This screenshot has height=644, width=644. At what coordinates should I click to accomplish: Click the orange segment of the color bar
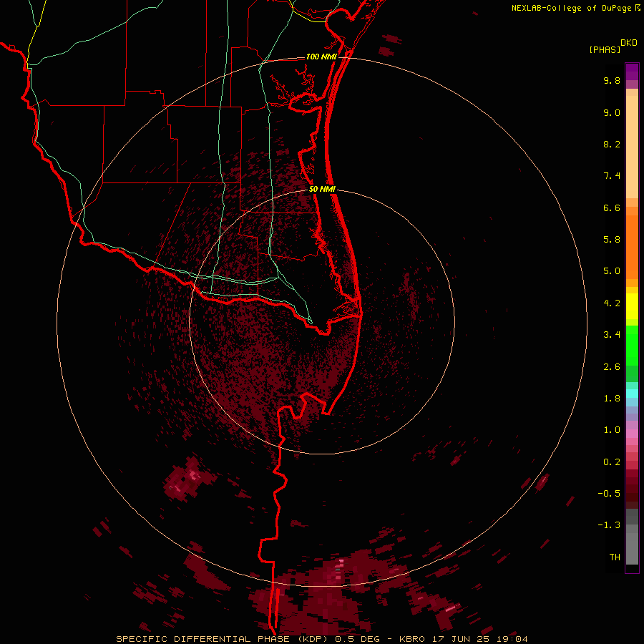click(x=632, y=246)
